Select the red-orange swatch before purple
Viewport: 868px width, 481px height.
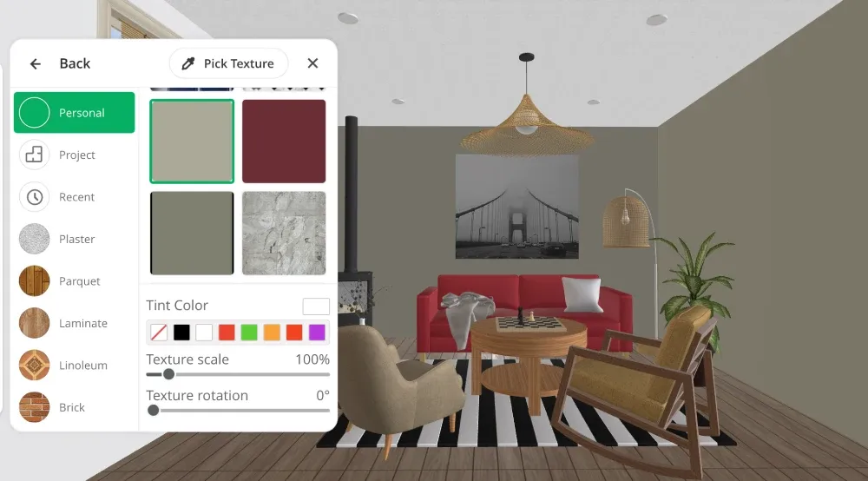click(x=294, y=333)
